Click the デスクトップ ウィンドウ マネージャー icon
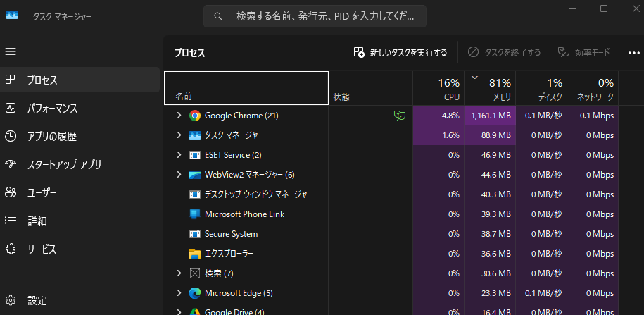Screen dimensions: 644x315 [195, 194]
